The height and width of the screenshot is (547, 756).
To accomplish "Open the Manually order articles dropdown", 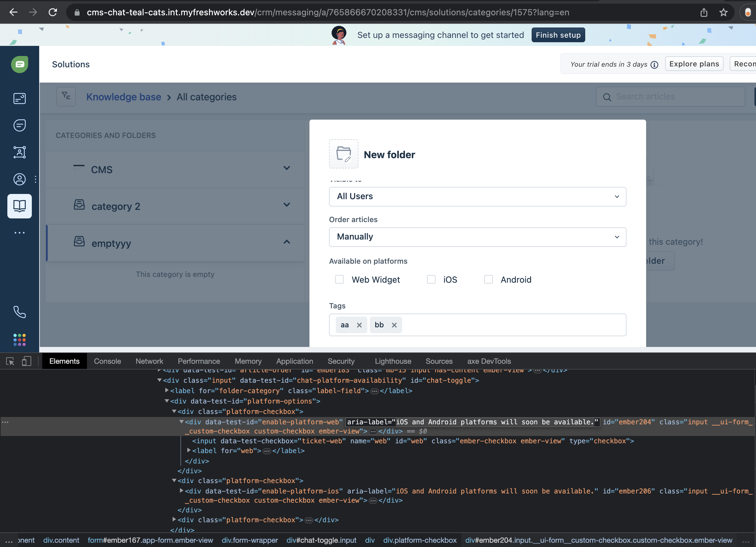I will [x=477, y=237].
